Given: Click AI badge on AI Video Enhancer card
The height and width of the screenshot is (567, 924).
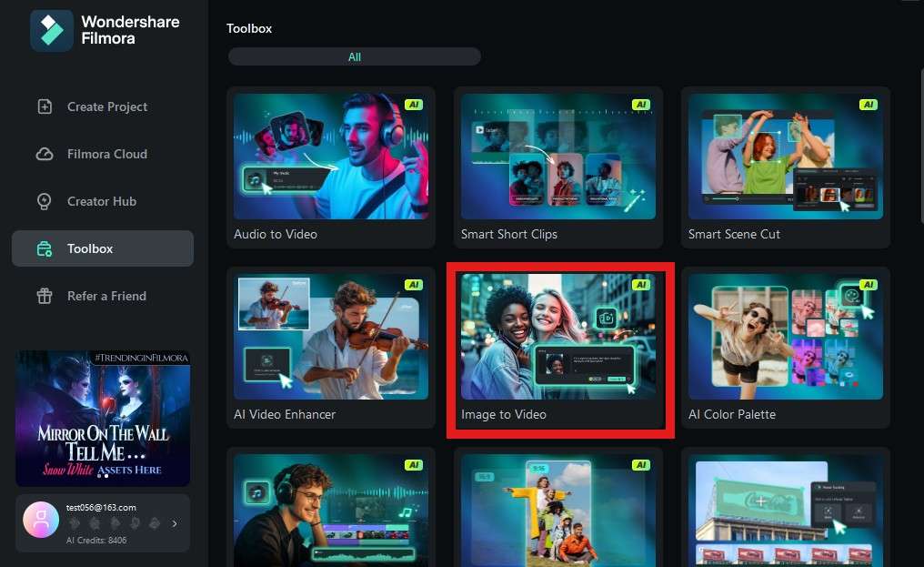Looking at the screenshot, I should pyautogui.click(x=414, y=284).
